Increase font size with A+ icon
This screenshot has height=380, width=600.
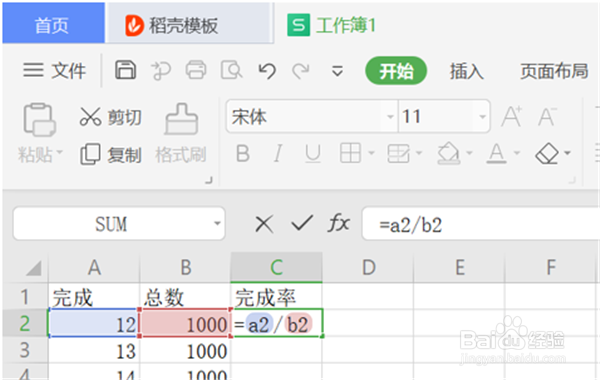pyautogui.click(x=512, y=116)
